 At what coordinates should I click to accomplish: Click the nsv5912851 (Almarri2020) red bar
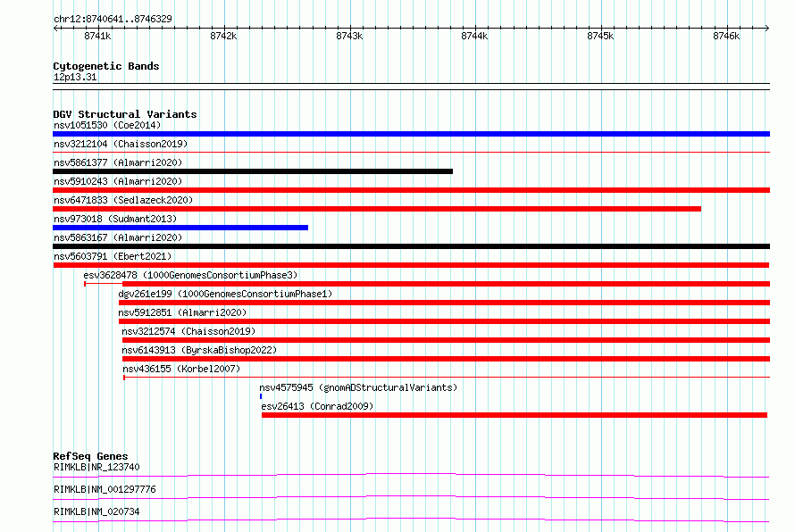coord(444,321)
